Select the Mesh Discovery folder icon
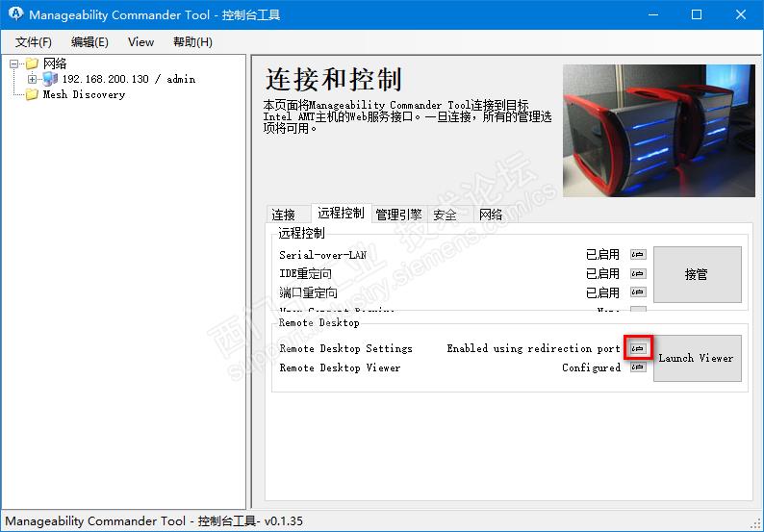This screenshot has width=764, height=532. tap(32, 94)
